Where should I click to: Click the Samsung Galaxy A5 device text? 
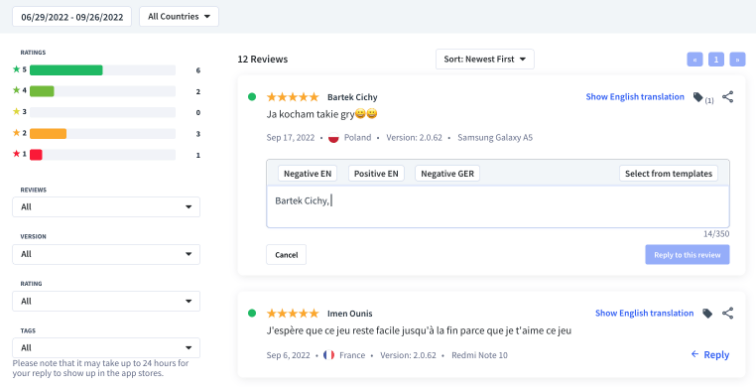point(495,138)
